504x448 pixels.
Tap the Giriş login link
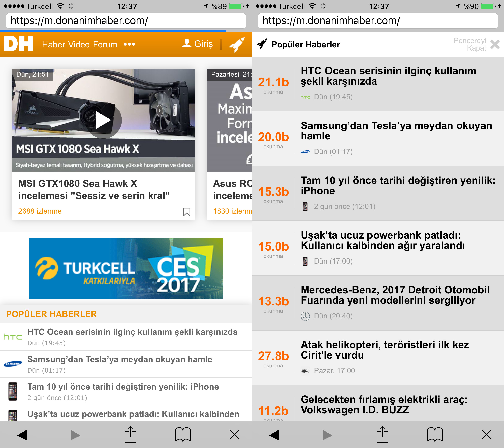(203, 44)
